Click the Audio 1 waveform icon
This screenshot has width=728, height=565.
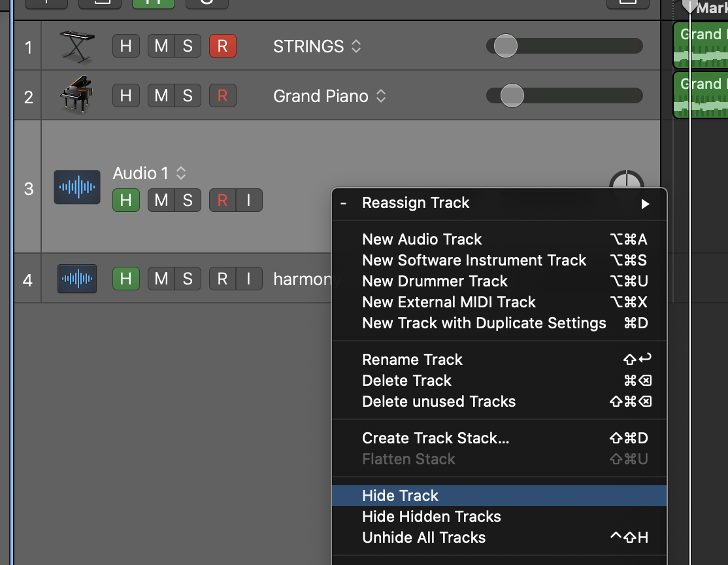tap(77, 187)
